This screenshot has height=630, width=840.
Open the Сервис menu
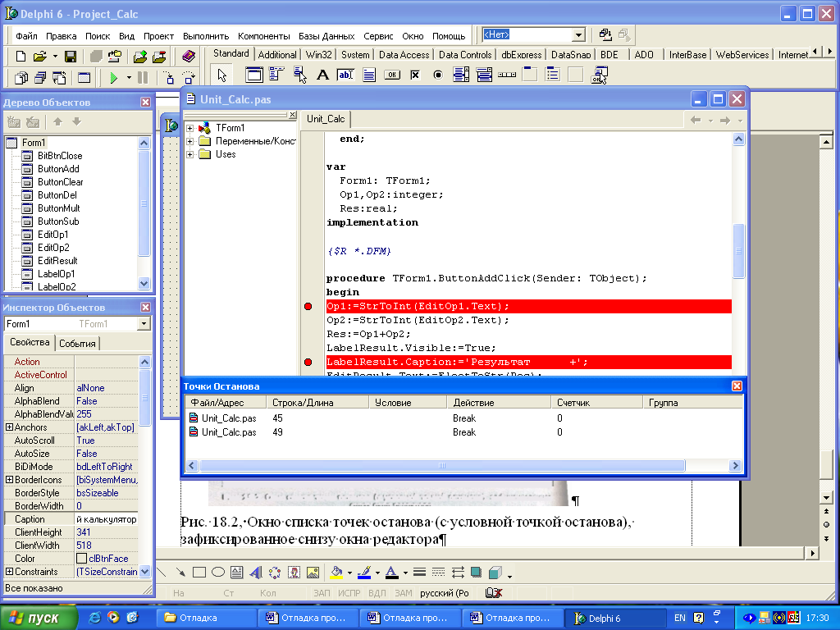[x=378, y=36]
